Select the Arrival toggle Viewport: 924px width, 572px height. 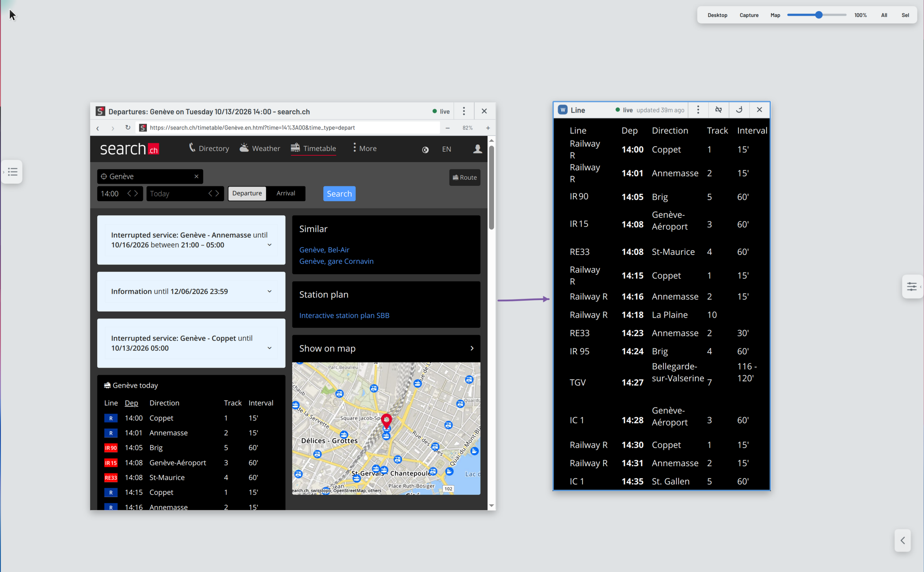(x=286, y=193)
